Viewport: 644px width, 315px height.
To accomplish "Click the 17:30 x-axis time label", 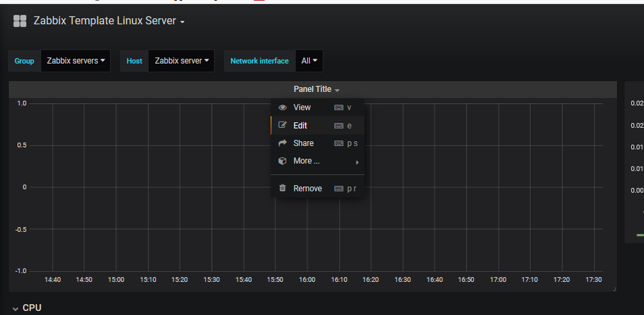I will point(593,280).
